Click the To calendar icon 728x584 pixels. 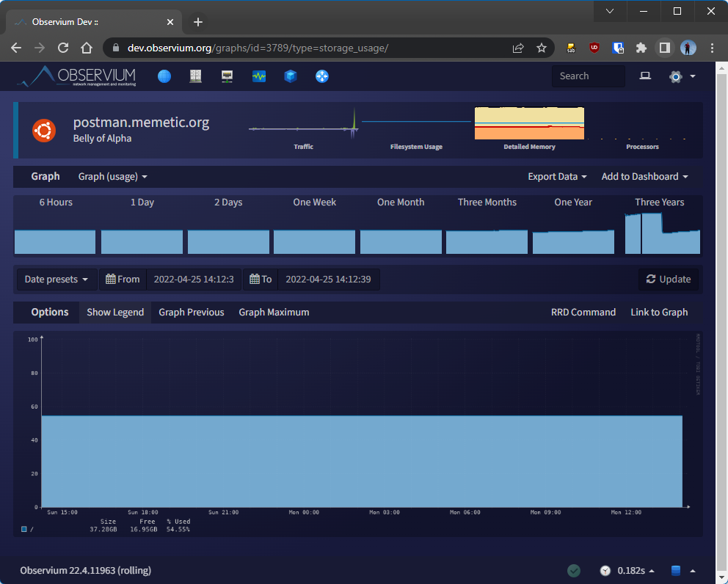pos(255,279)
